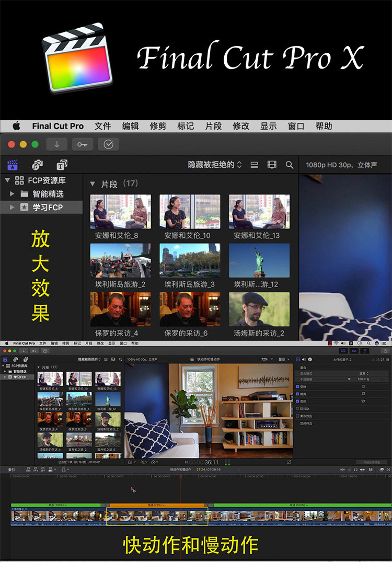
Task: Open Background Tasks checkmark button in enlarged toolbar
Action: click(x=109, y=144)
